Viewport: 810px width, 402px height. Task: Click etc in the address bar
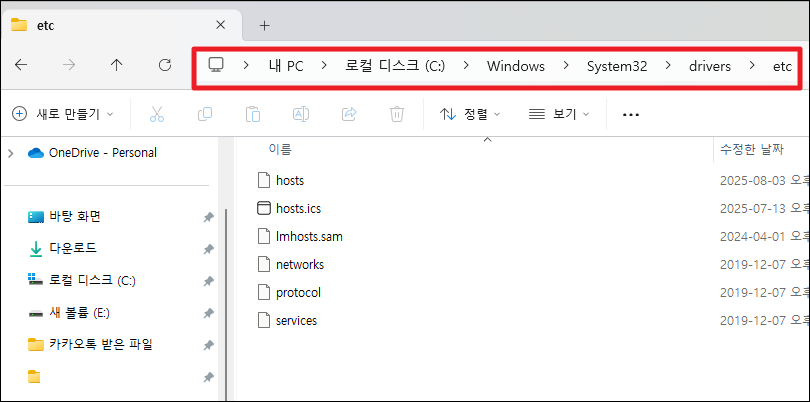[x=782, y=66]
